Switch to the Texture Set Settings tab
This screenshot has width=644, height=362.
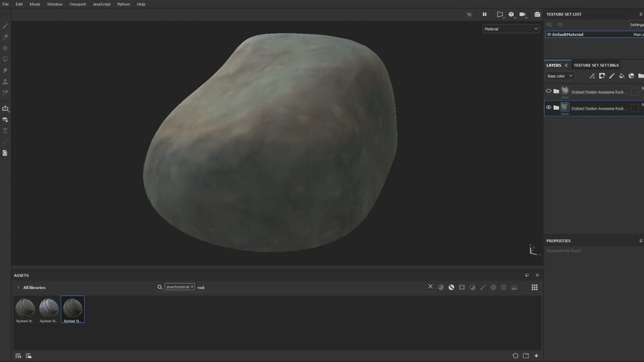[596, 65]
